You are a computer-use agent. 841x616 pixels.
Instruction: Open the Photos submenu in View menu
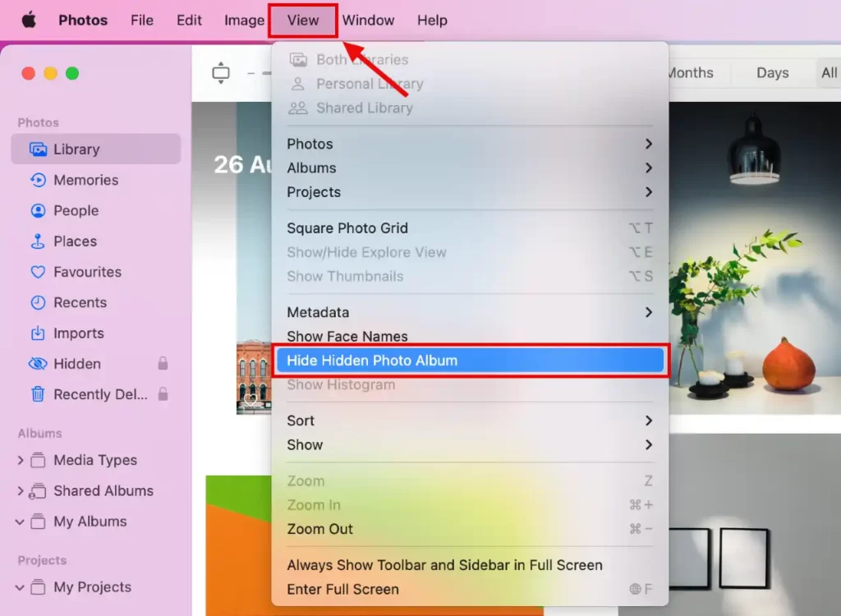tap(470, 144)
